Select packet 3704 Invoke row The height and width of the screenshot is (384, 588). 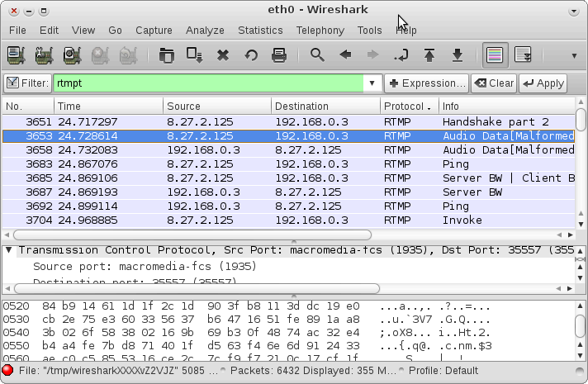tap(288, 220)
